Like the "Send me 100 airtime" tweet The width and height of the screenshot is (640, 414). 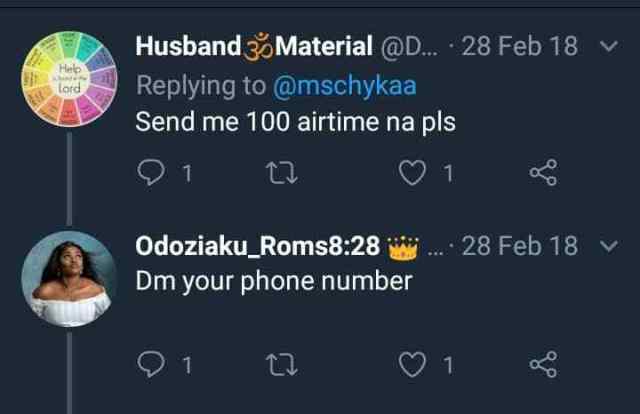point(412,174)
